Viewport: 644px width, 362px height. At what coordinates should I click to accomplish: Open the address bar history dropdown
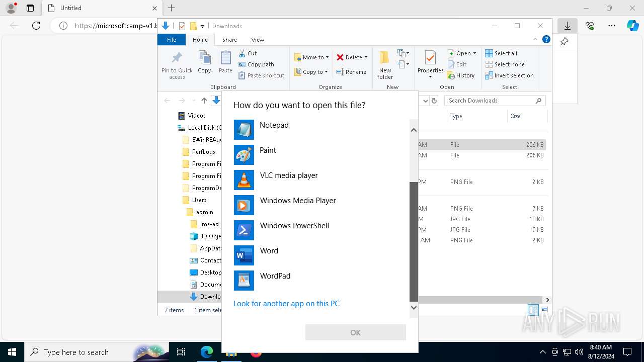[x=426, y=101]
